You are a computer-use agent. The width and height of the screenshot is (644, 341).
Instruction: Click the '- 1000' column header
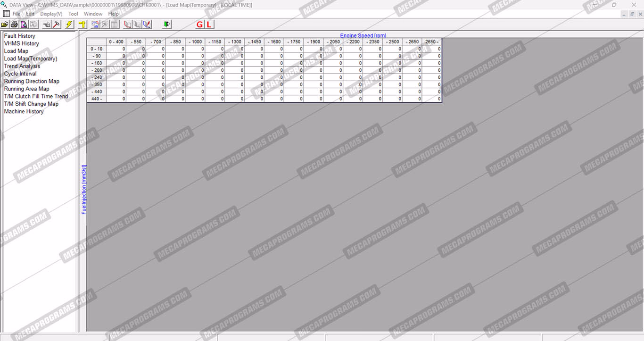point(195,42)
